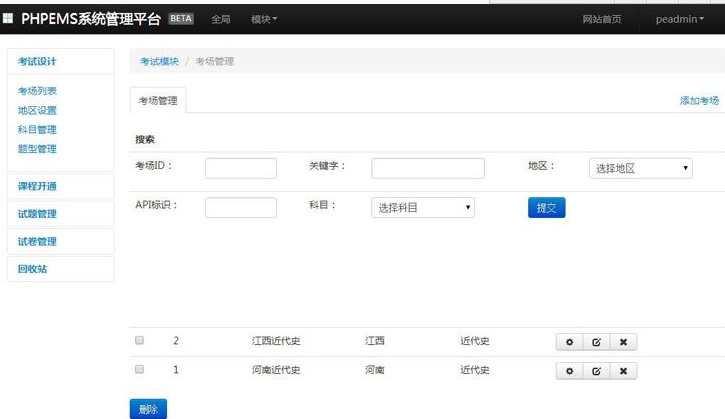Click the 添加考场 link
The width and height of the screenshot is (725, 419).
tap(699, 100)
